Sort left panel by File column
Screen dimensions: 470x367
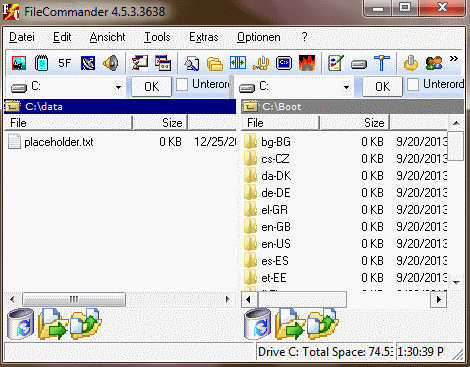click(x=68, y=123)
